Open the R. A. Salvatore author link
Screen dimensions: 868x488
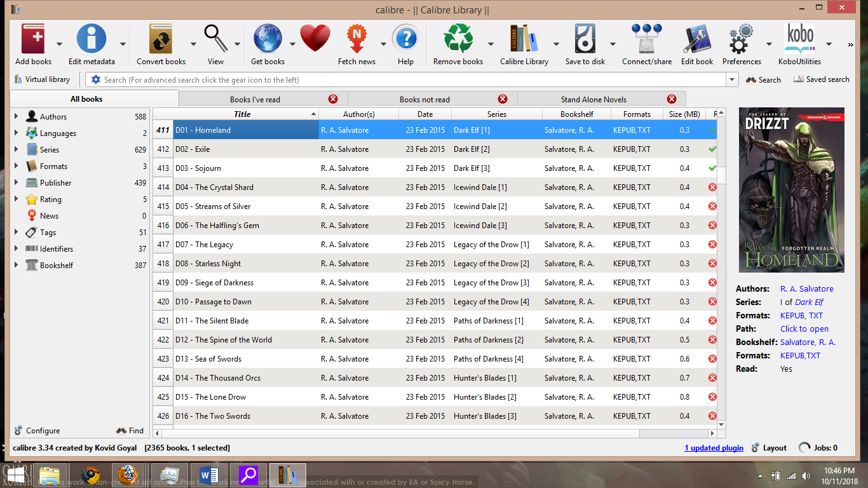pyautogui.click(x=807, y=288)
